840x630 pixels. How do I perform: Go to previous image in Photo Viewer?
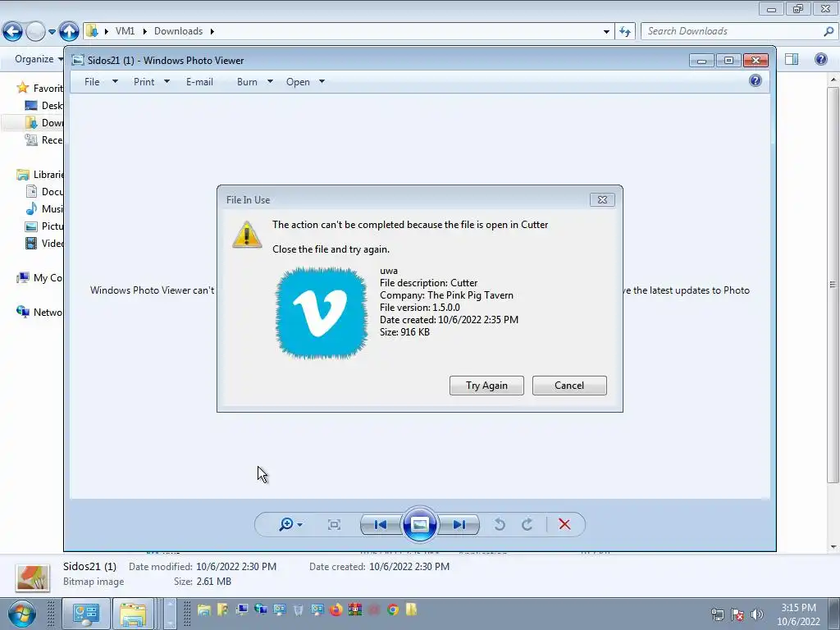coord(381,524)
